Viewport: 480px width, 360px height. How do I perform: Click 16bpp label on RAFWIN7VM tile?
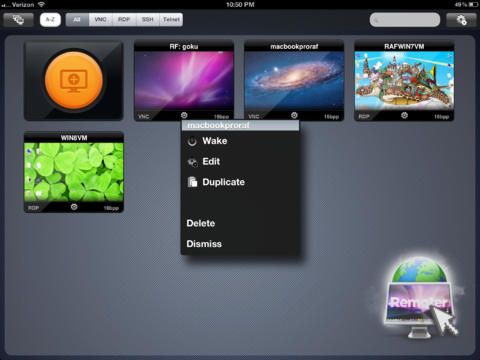click(442, 117)
